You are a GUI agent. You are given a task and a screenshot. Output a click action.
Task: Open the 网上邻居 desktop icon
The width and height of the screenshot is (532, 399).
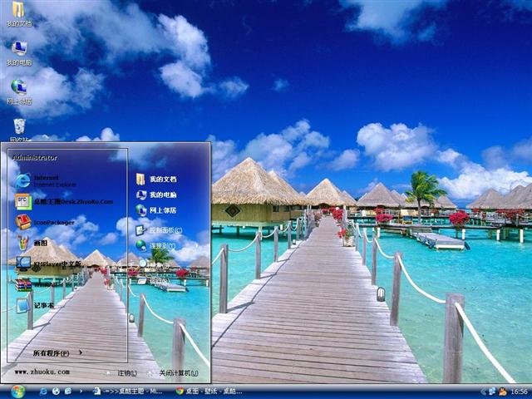(19, 92)
